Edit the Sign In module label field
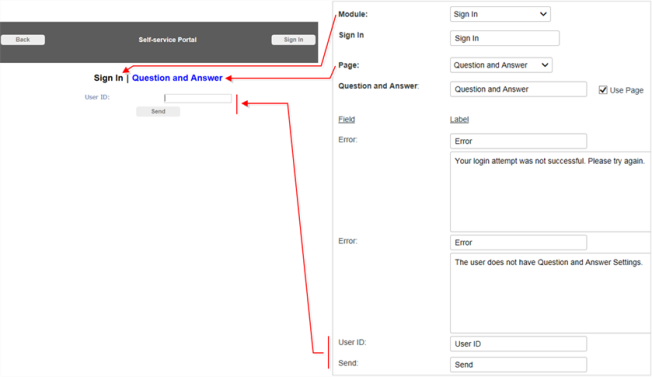Screen dimensions: 652x377 pyautogui.click(x=505, y=38)
